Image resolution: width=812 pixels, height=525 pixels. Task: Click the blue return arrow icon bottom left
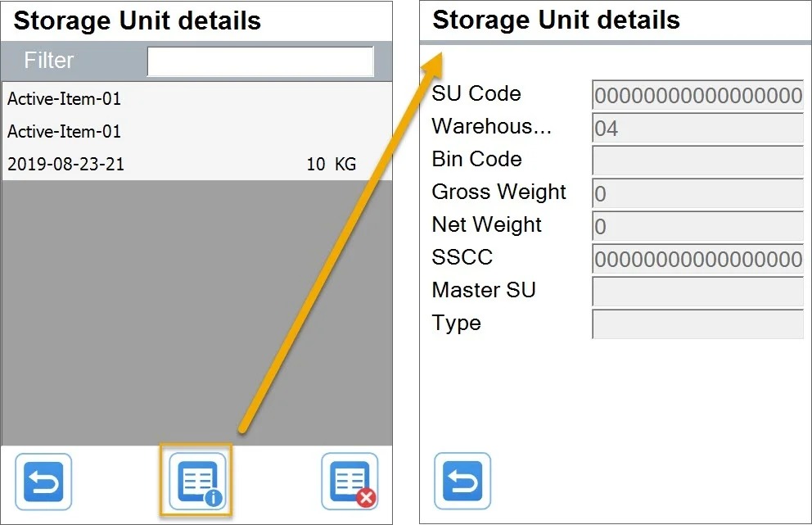43,482
